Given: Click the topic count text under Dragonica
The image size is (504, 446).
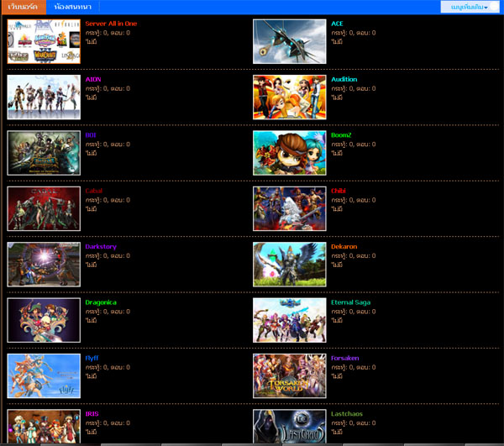Looking at the screenshot, I should click(108, 312).
